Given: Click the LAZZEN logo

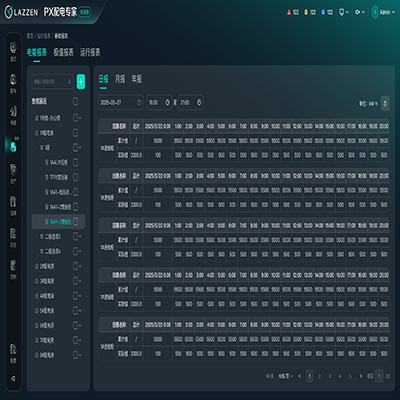Looking at the screenshot, I should pos(21,12).
